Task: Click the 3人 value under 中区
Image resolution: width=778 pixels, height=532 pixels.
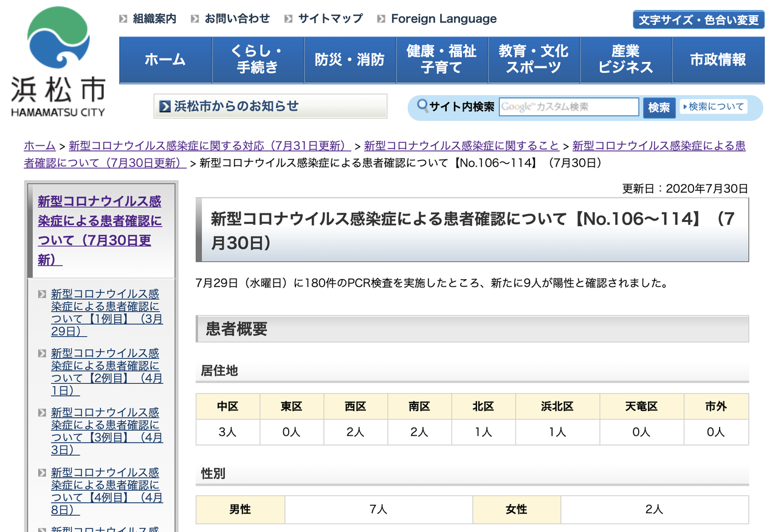Action: pos(228,432)
